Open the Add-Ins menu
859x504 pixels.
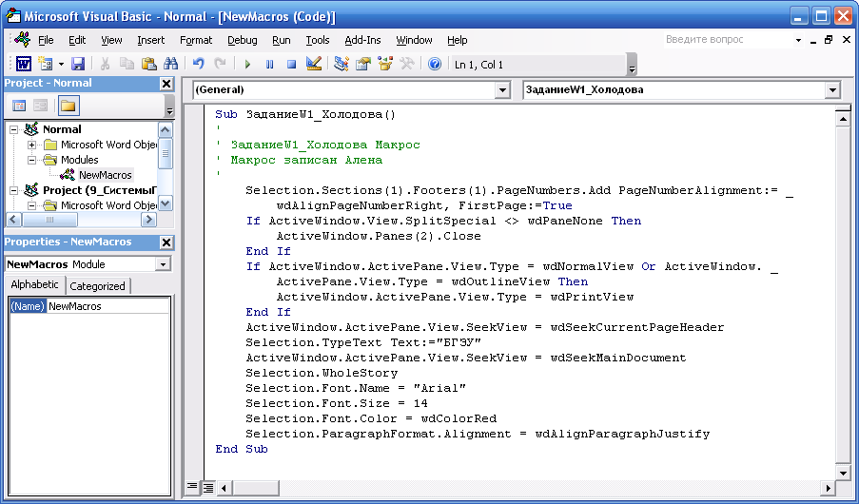click(362, 40)
